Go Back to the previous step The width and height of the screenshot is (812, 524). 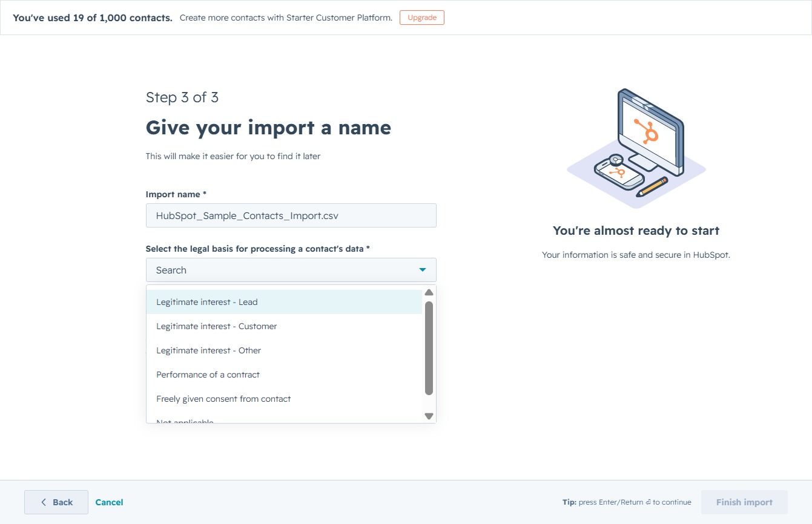pos(56,502)
